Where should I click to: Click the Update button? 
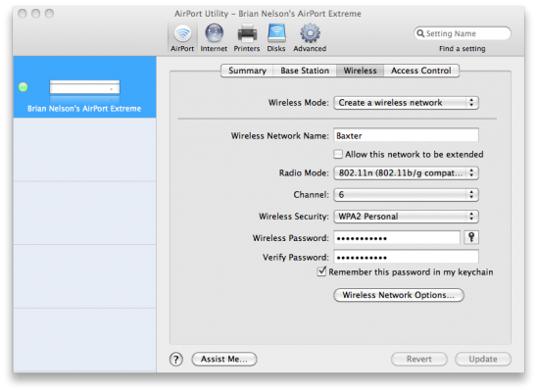coord(483,359)
